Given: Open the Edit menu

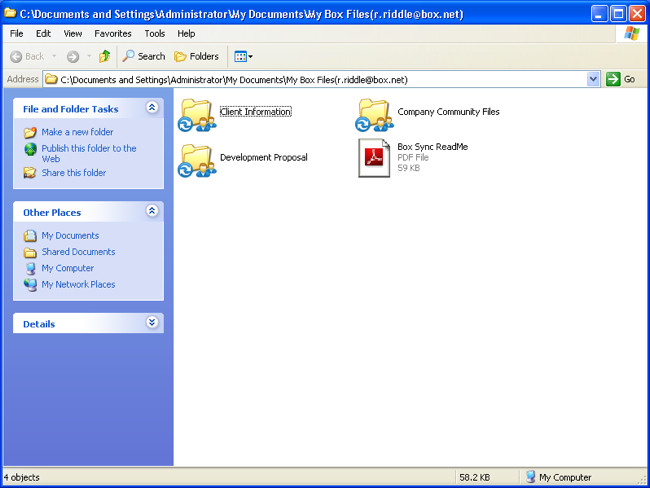Looking at the screenshot, I should tap(43, 34).
